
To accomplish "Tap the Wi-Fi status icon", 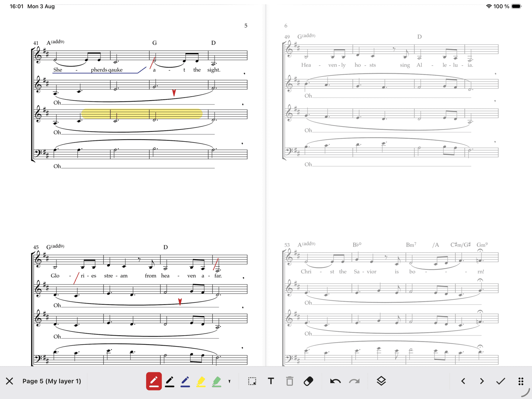I will 489,6.
